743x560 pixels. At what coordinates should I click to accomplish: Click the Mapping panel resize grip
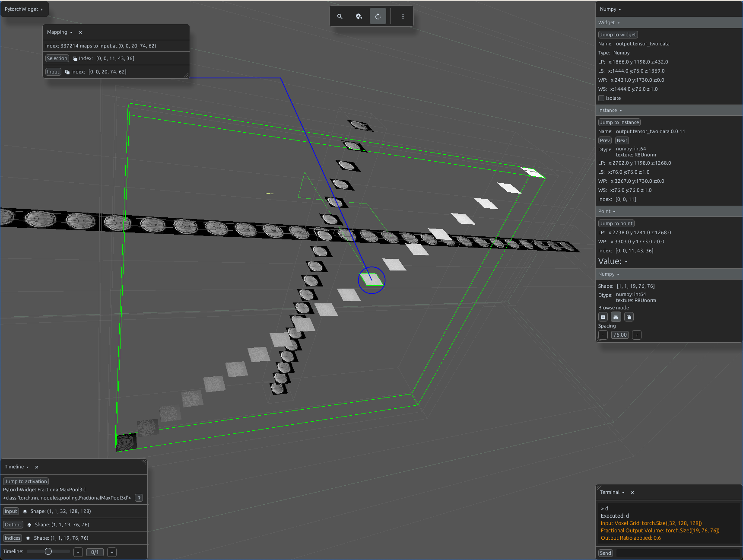186,76
